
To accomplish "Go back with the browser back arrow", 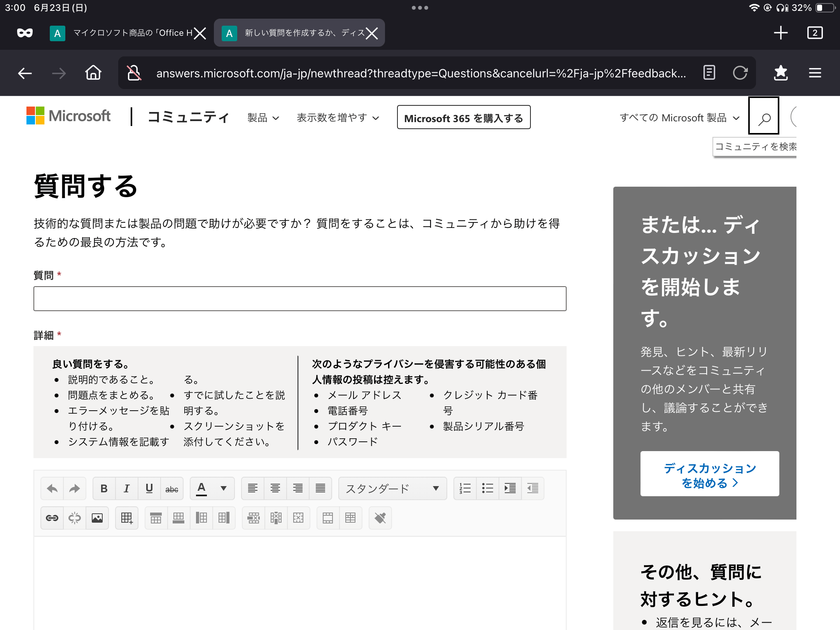I will (25, 73).
